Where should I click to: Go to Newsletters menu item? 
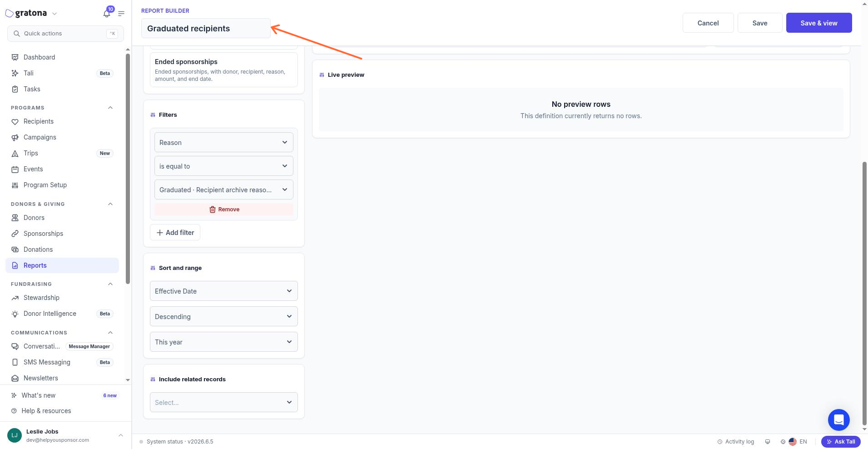pyautogui.click(x=62, y=378)
